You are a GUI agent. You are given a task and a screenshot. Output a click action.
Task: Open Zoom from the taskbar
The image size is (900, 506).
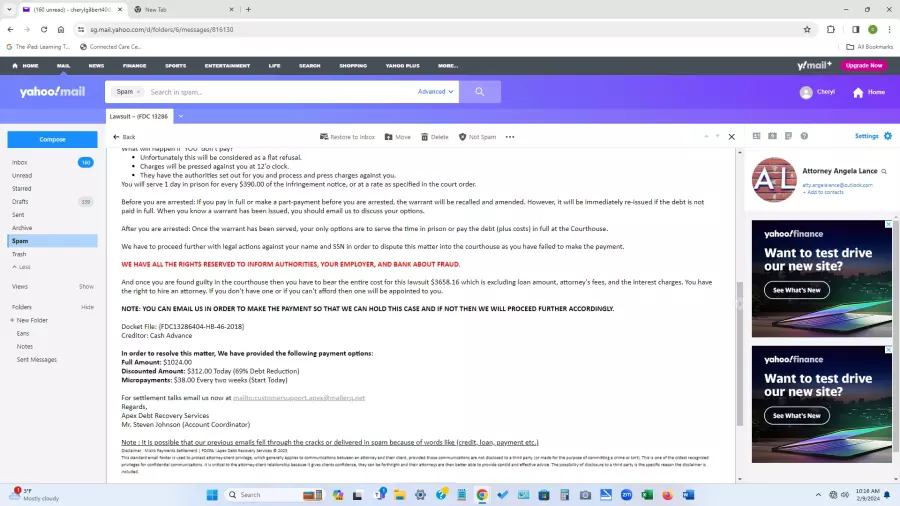626,495
